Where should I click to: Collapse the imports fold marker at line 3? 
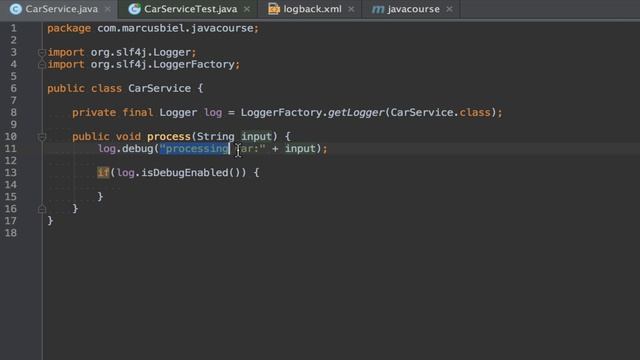[42, 52]
